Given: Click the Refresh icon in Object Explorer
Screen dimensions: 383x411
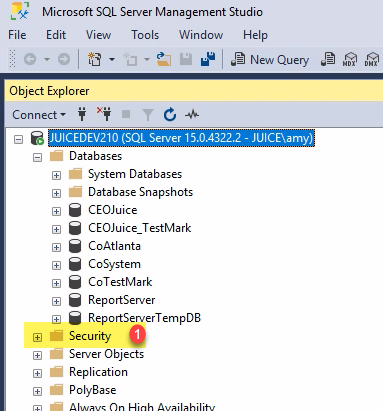Looking at the screenshot, I should 170,115.
